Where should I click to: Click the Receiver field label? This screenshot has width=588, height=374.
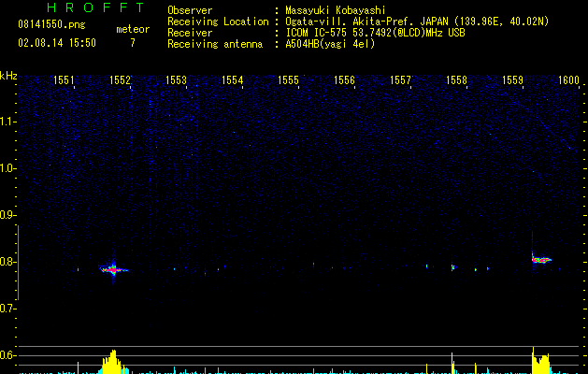click(190, 33)
